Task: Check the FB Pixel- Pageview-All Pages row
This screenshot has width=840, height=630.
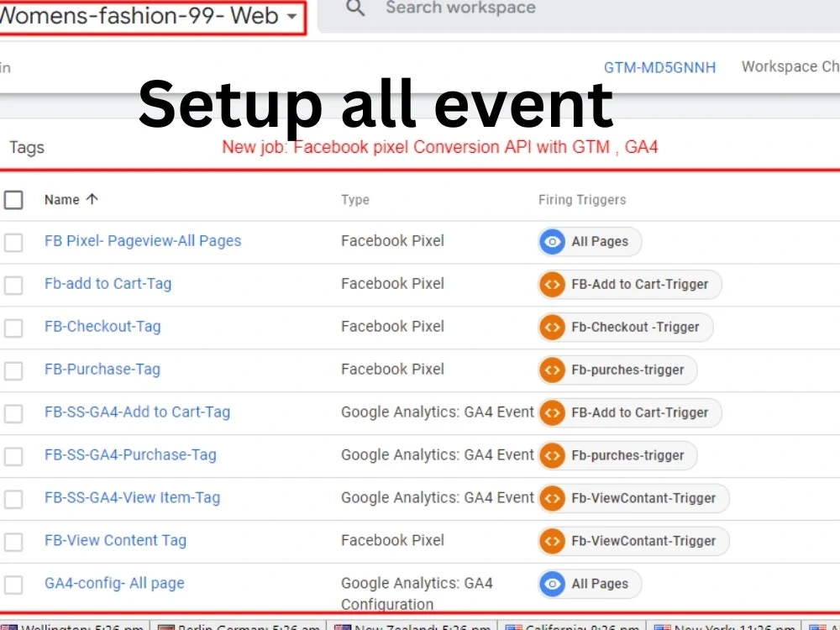Action: coord(13,242)
